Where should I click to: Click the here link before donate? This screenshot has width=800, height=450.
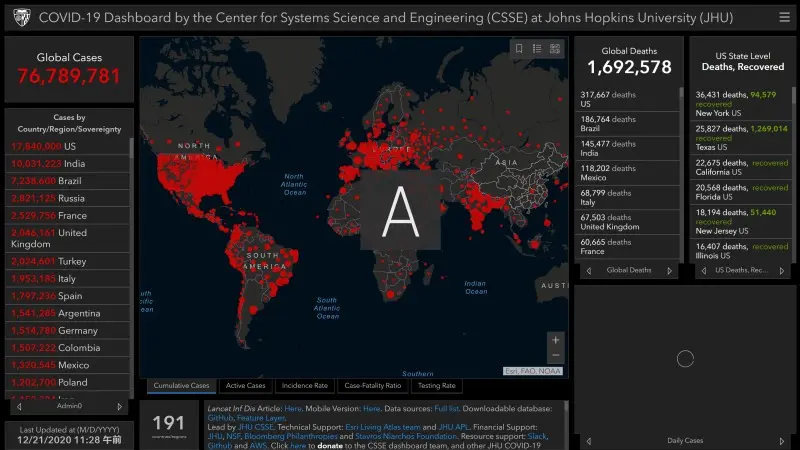[298, 445]
